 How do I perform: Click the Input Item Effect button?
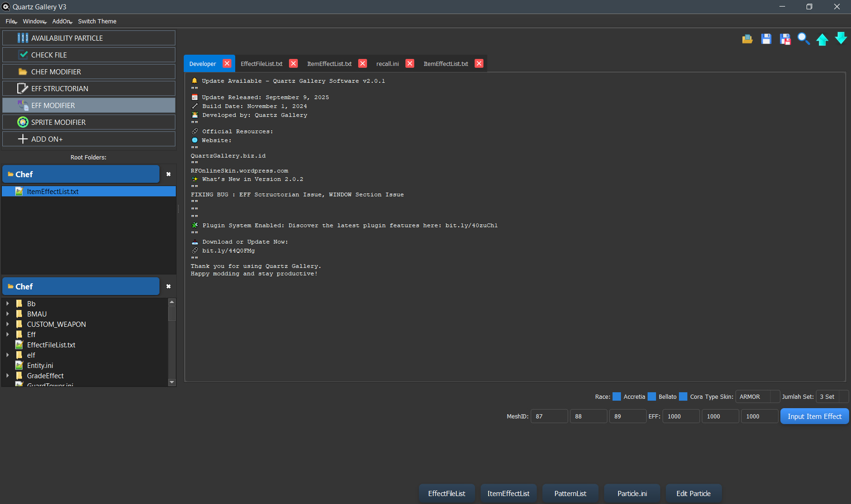[814, 416]
